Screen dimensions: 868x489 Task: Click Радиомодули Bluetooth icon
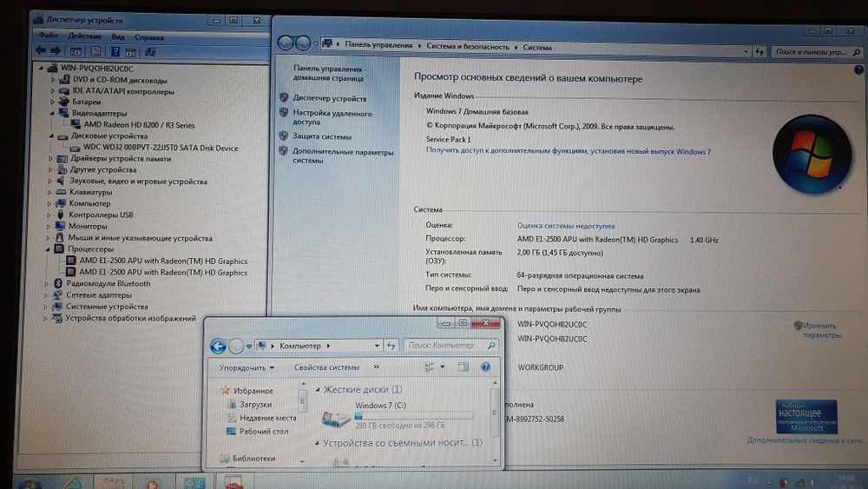tap(57, 283)
